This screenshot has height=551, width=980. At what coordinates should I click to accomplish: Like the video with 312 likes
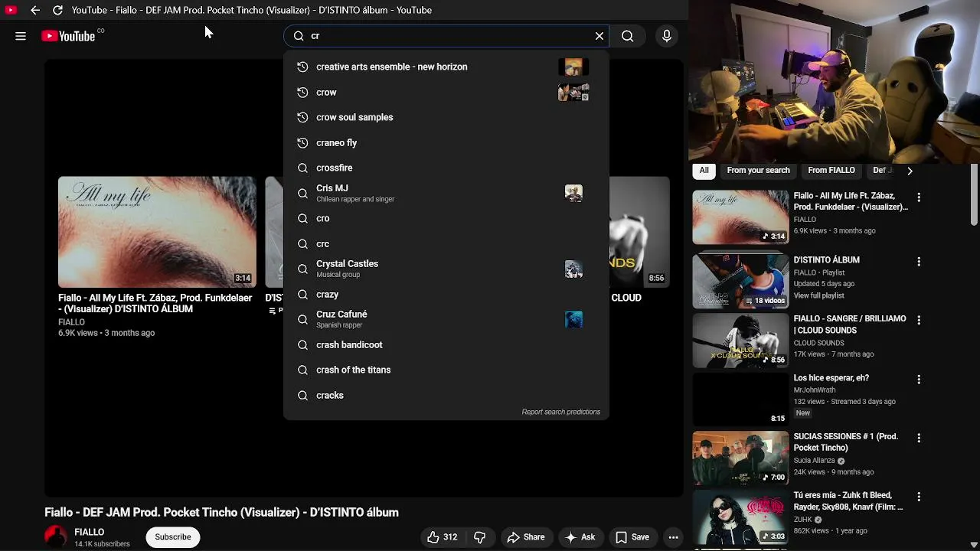point(443,537)
